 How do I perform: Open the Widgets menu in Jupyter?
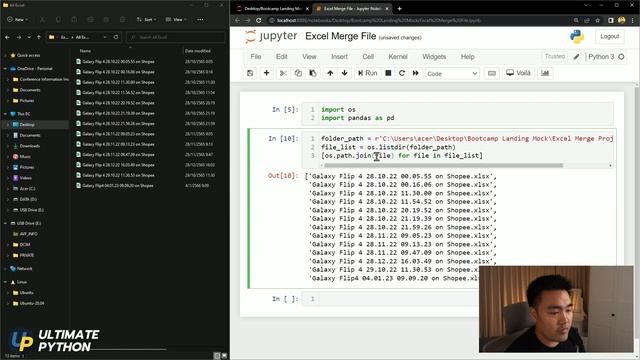tap(434, 57)
